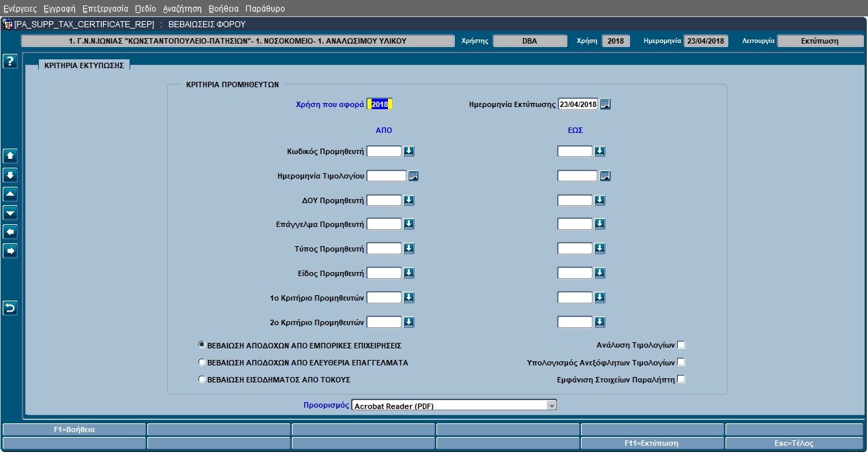Screen dimensions: 868x454
Task: Click the Χρήση που αφορά year field
Action: point(380,104)
